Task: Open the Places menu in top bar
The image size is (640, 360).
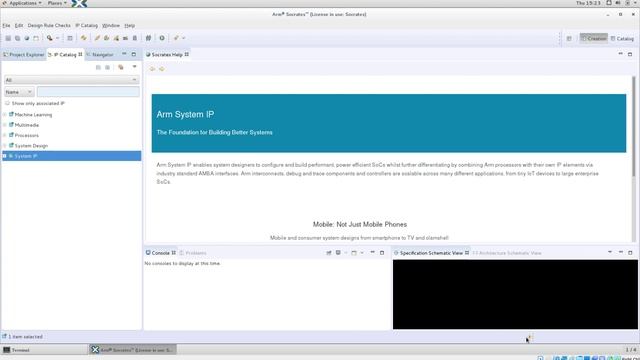Action: tap(57, 3)
